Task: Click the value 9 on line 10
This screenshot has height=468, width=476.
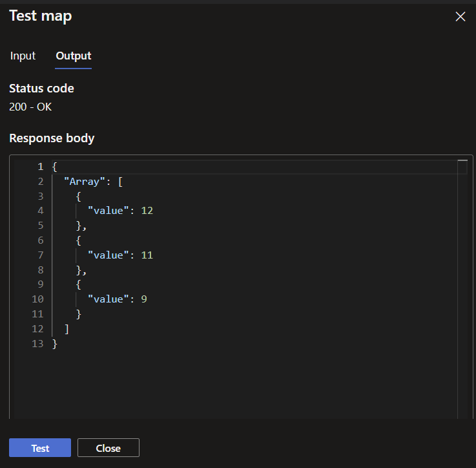Action: coord(144,299)
